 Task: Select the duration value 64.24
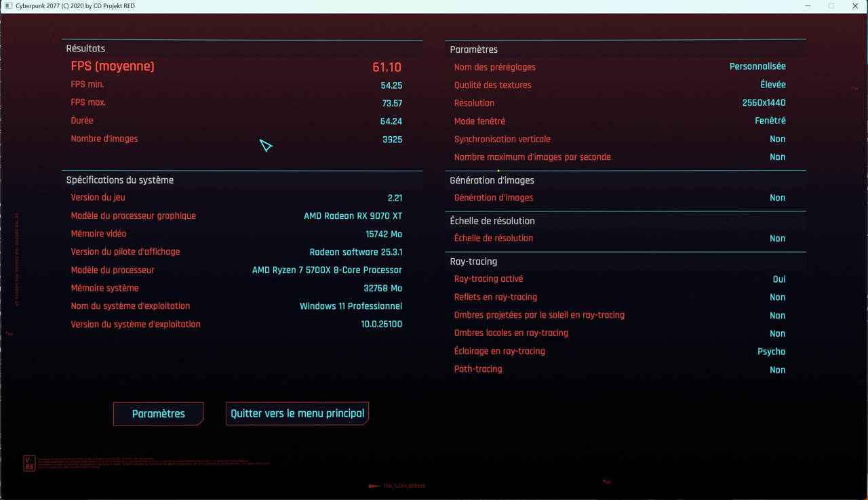[x=391, y=121]
